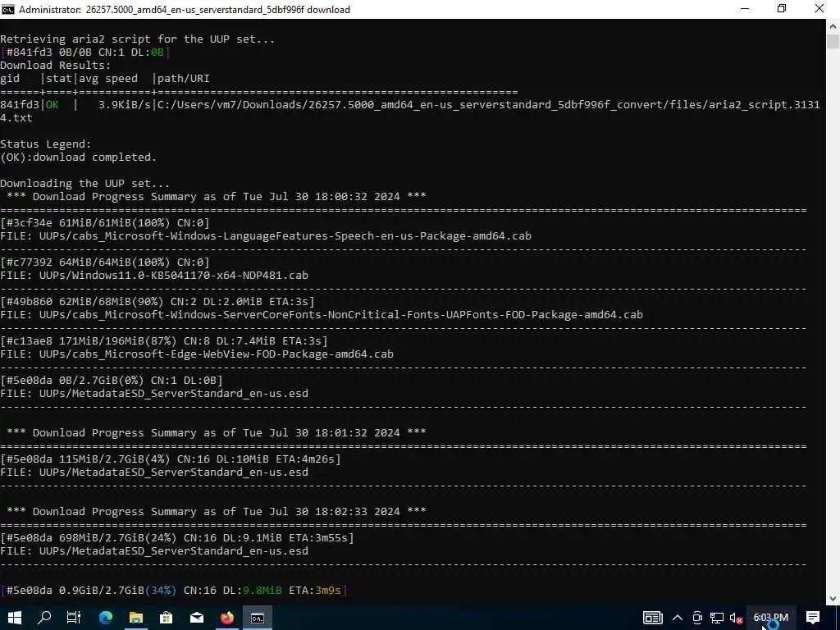The width and height of the screenshot is (840, 630).
Task: Click the LanguageFeatures-Speech cab file line
Action: [x=266, y=236]
